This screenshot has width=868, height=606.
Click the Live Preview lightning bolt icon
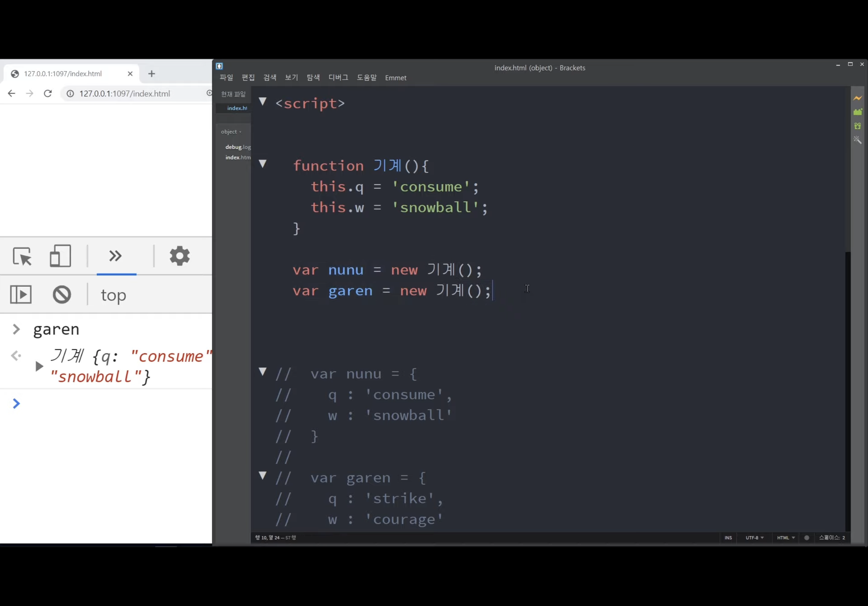857,98
